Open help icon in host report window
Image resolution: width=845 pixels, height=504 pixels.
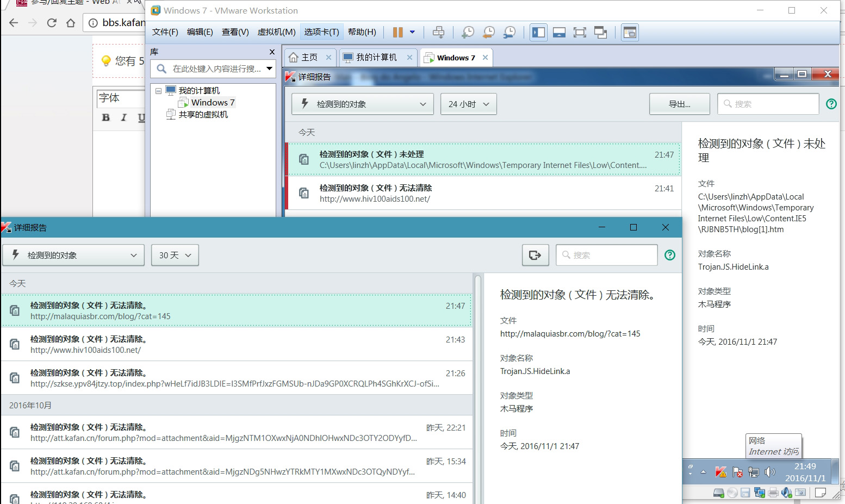point(670,255)
